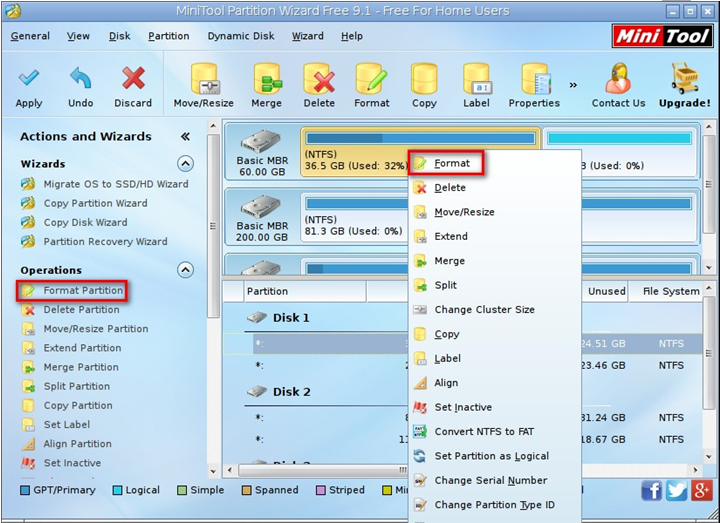The image size is (720, 523).
Task: Open the Twitter icon link
Action: pos(676,490)
